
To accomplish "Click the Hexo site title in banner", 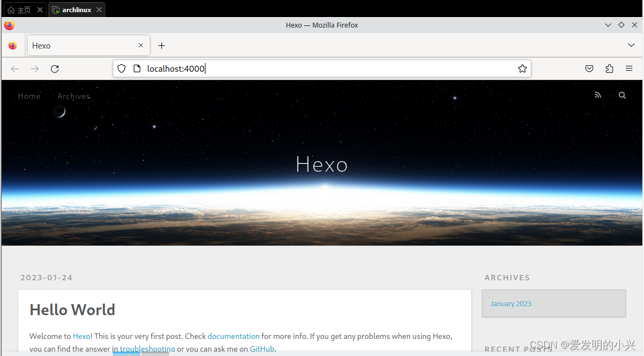I will click(321, 164).
